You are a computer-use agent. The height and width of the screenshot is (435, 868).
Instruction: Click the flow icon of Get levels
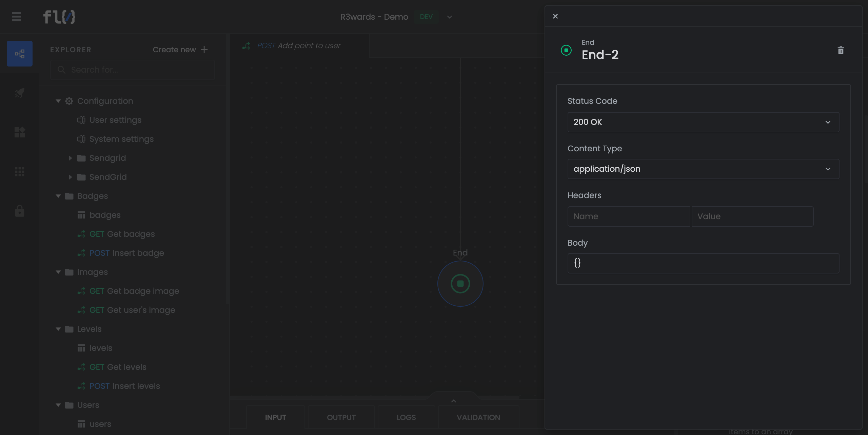click(81, 367)
